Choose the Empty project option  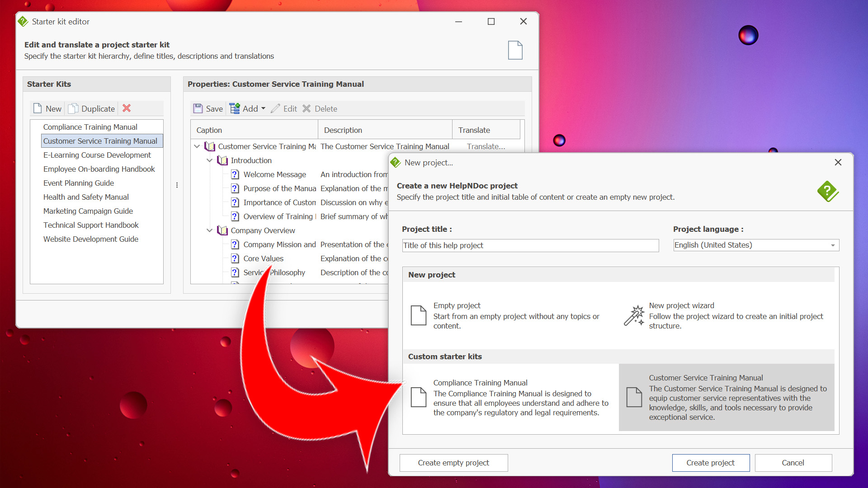coord(511,315)
